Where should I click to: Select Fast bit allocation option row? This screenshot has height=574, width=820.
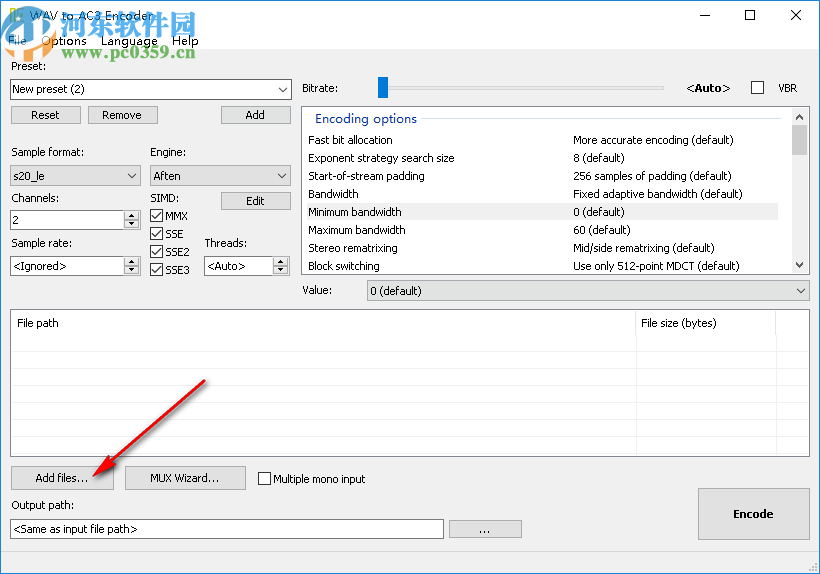pyautogui.click(x=542, y=140)
